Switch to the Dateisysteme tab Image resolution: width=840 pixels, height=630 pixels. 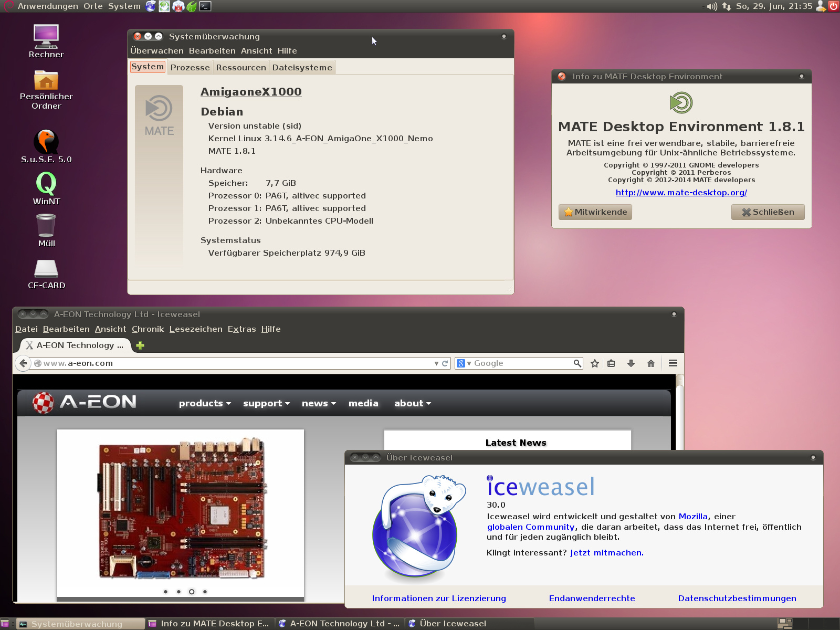tap(302, 67)
